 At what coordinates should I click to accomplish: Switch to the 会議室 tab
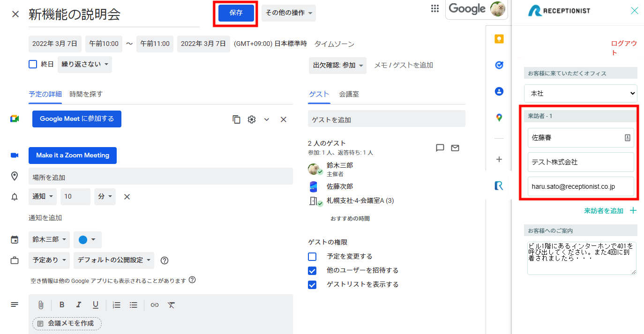349,94
